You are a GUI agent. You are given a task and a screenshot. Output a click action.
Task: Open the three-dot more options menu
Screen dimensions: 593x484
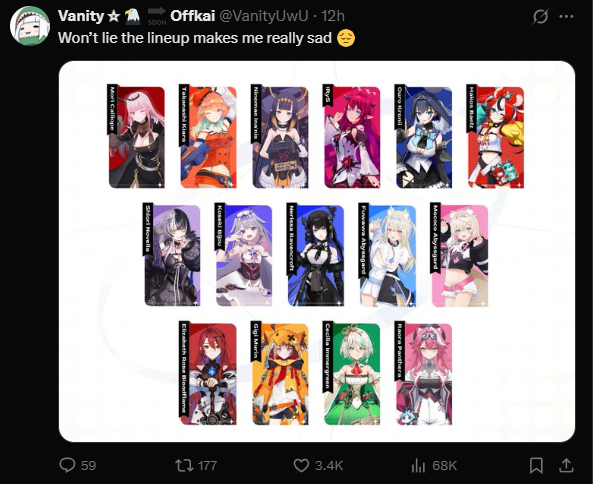pyautogui.click(x=566, y=17)
